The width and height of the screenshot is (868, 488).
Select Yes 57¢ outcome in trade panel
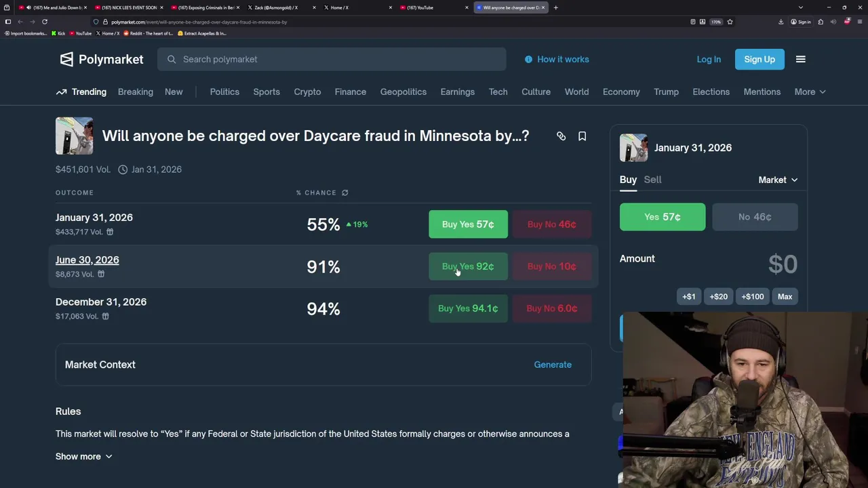(x=663, y=217)
